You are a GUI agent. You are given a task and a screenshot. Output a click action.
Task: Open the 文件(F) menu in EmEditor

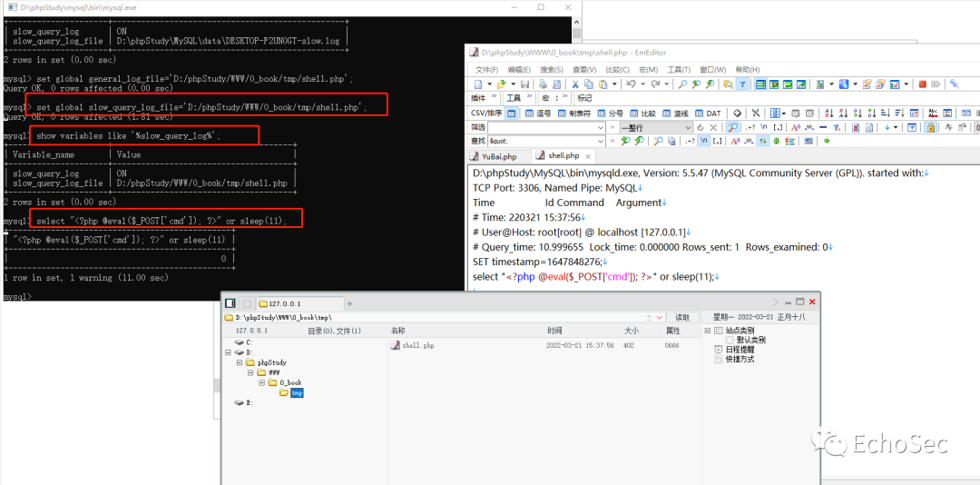click(x=487, y=69)
